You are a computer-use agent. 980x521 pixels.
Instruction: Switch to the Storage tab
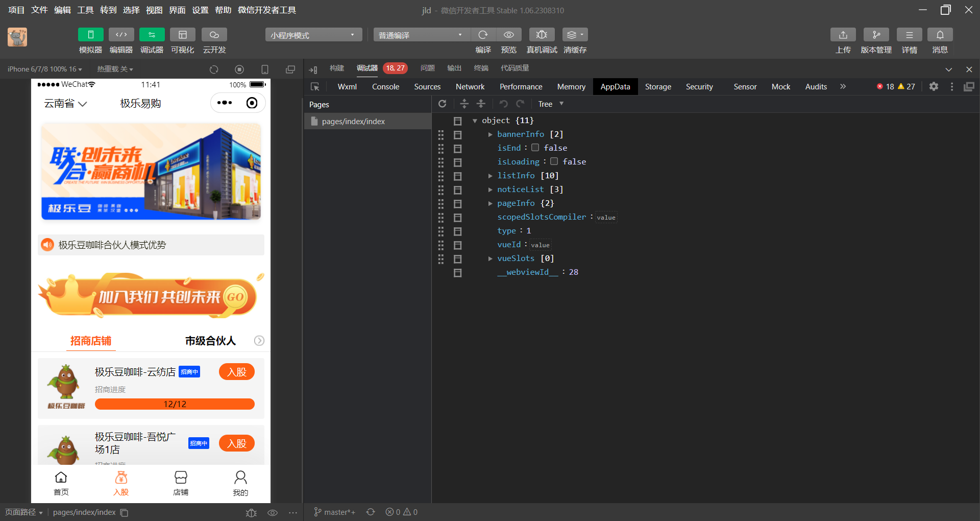click(658, 87)
